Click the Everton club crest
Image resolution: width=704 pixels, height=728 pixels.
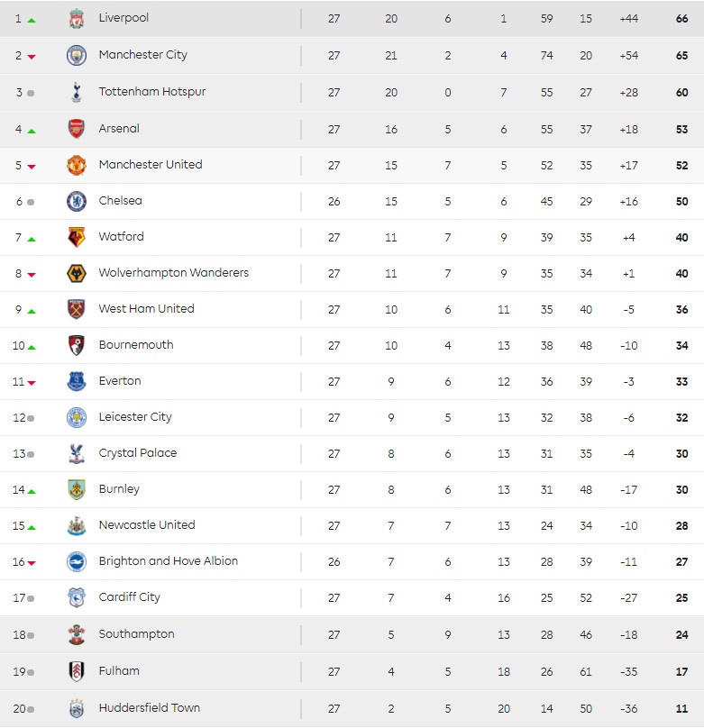(x=77, y=381)
